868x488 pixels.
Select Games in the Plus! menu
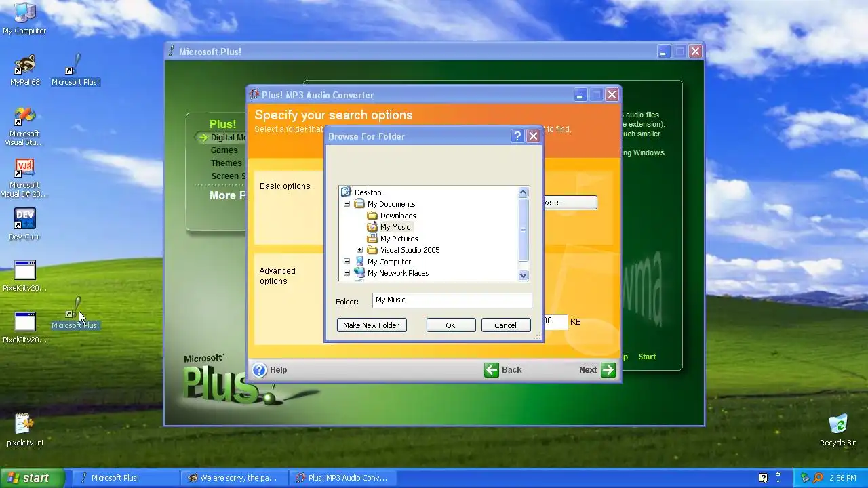pos(224,150)
